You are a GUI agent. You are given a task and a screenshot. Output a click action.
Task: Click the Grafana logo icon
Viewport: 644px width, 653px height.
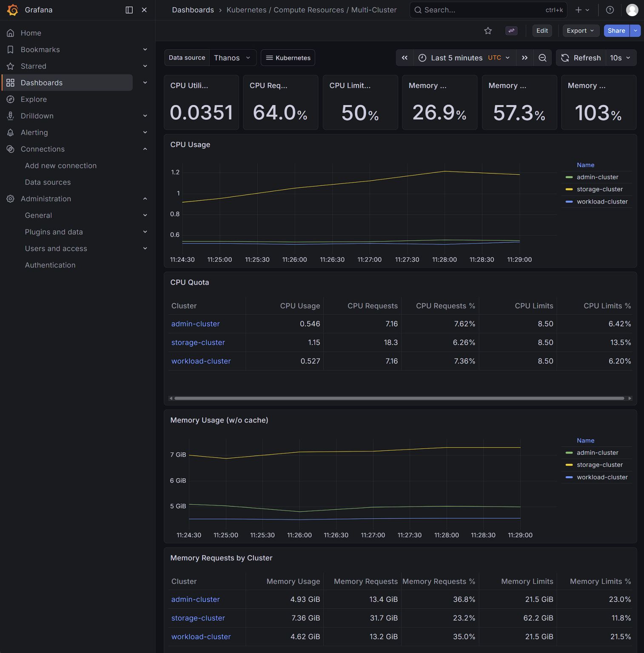(12, 10)
